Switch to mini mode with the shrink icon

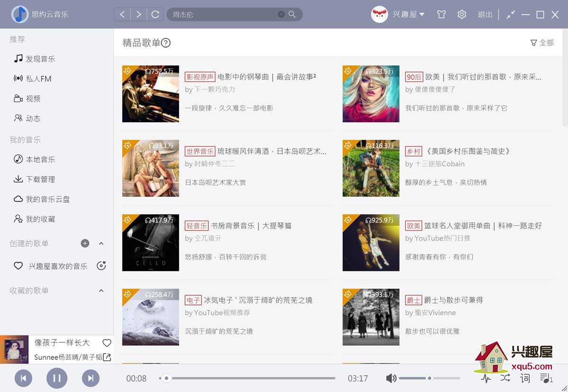coord(510,14)
